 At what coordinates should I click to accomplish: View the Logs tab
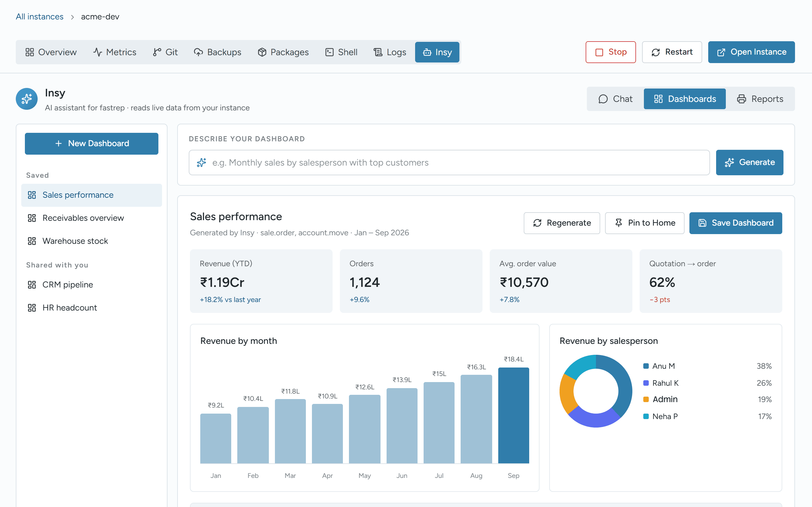point(390,52)
